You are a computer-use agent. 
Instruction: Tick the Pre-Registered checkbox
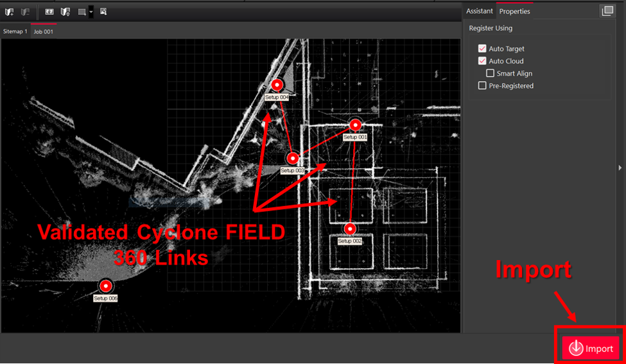pos(482,85)
